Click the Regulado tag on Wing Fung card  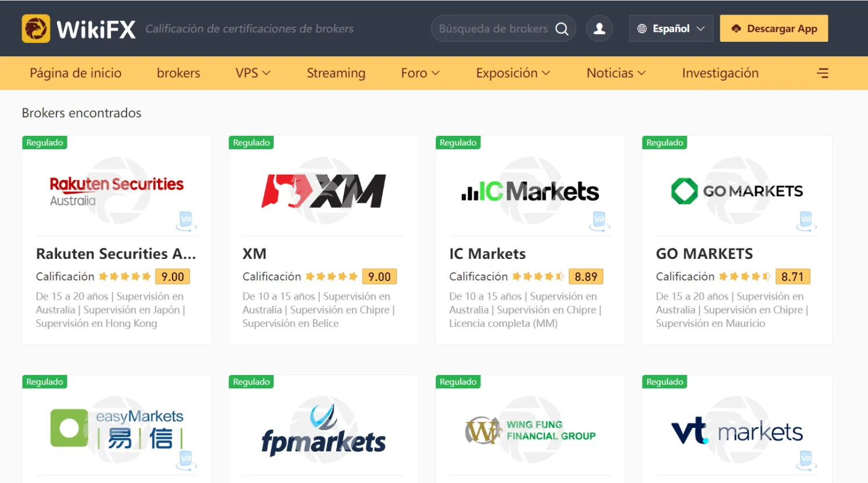pos(458,382)
